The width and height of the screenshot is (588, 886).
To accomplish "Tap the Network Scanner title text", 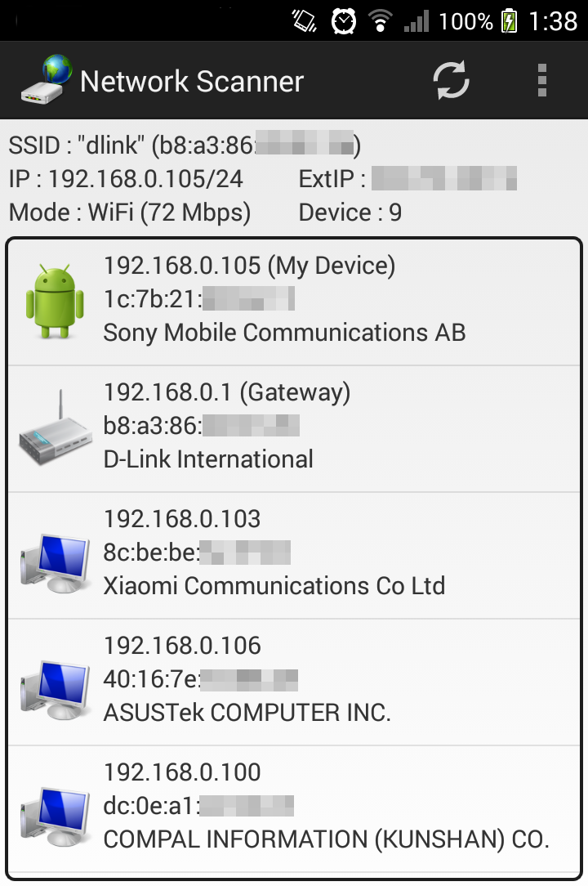I will 192,82.
